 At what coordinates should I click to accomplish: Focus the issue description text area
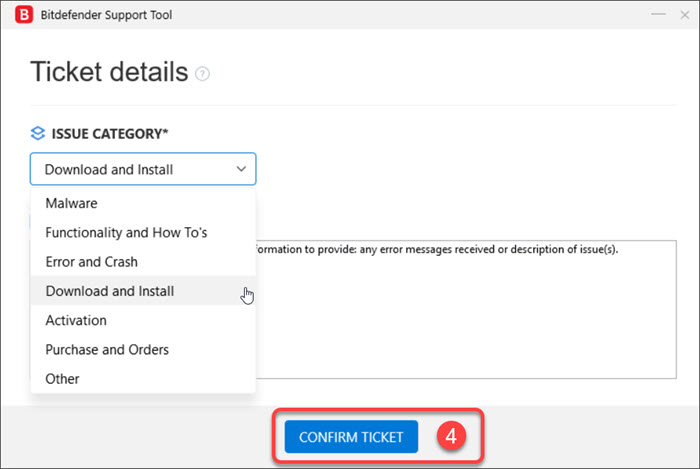[x=466, y=310]
